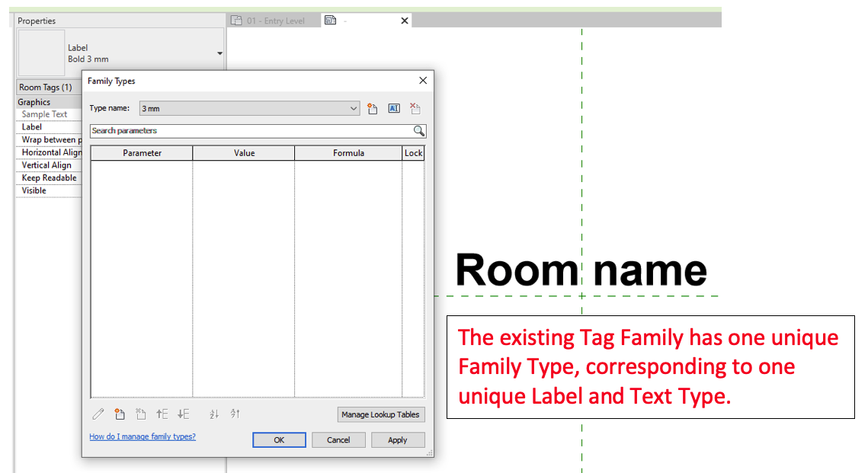This screenshot has height=473, width=868.
Task: Click the Move Parameter Down icon
Action: [x=183, y=414]
